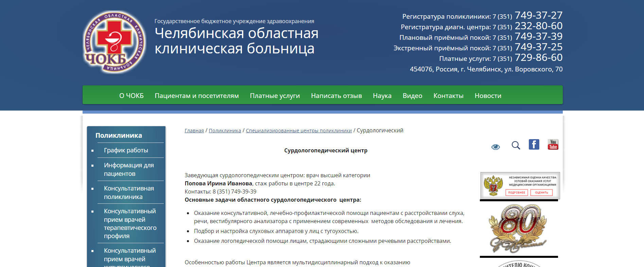Open site search with the magnifier icon

pos(516,145)
